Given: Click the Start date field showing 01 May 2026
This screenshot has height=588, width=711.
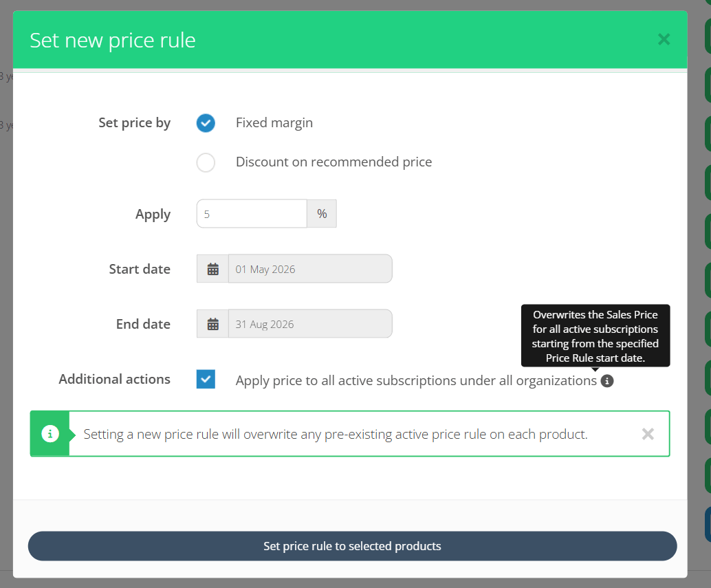Looking at the screenshot, I should (309, 268).
